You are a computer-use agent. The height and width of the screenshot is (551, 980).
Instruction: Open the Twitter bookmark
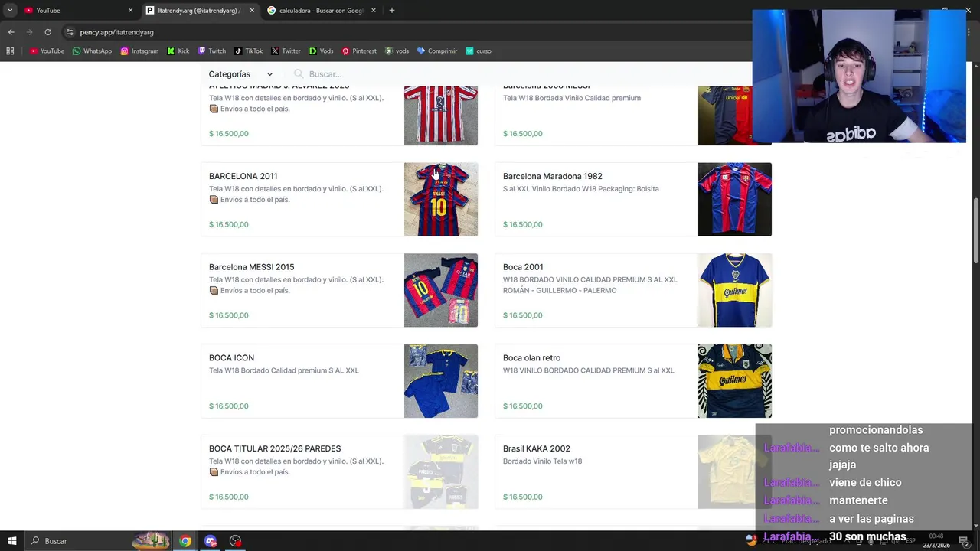click(x=286, y=51)
